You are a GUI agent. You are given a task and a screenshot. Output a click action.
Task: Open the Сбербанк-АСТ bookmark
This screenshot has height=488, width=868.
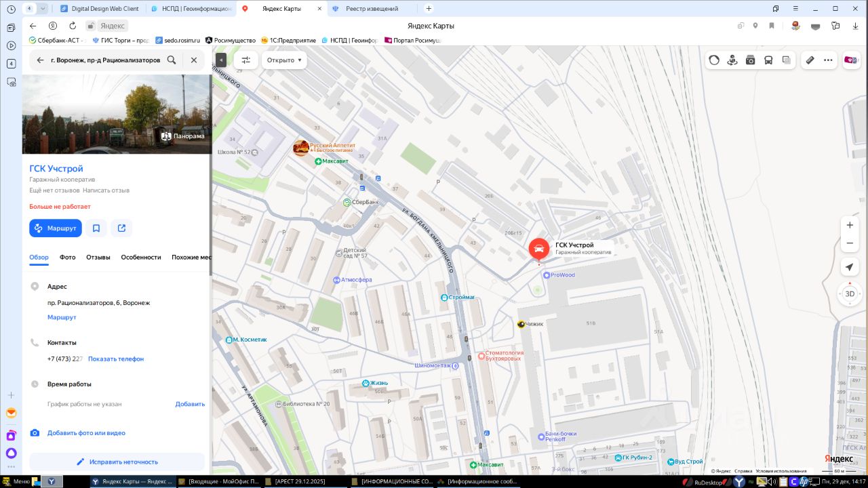coord(56,40)
